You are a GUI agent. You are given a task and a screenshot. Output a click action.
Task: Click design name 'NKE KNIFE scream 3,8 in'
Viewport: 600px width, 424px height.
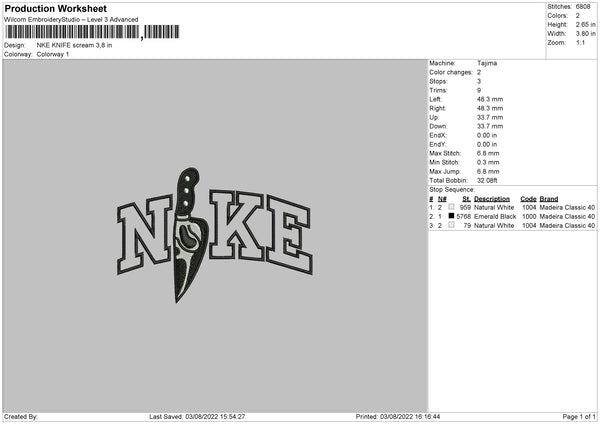(74, 45)
